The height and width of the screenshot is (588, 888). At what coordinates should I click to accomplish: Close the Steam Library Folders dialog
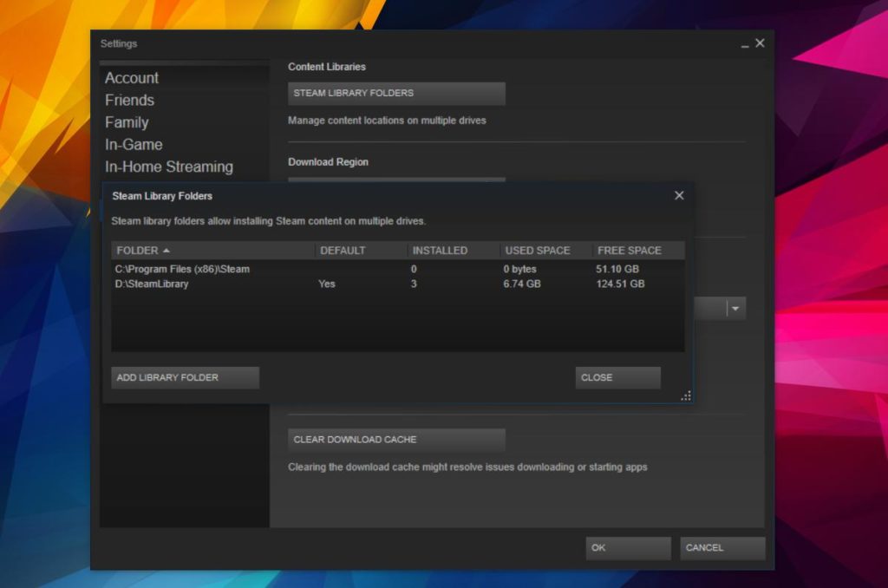click(679, 195)
